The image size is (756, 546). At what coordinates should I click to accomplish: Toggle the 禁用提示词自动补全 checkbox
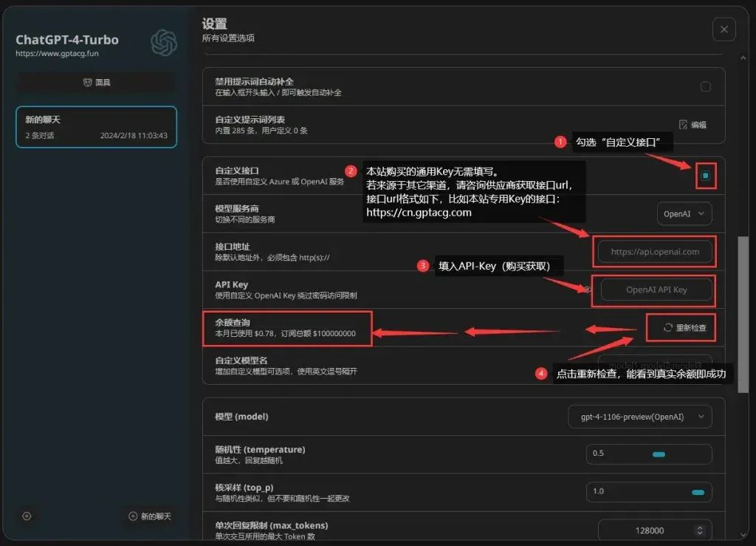[705, 86]
